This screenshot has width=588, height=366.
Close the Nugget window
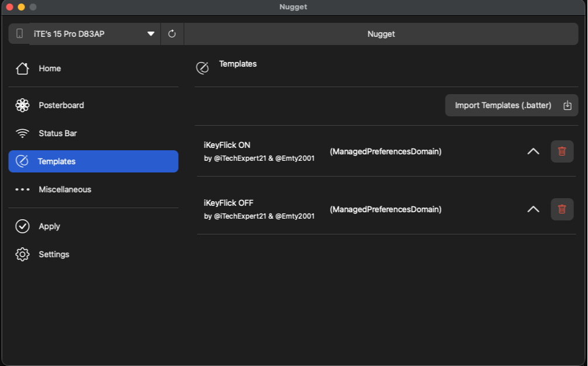10,7
